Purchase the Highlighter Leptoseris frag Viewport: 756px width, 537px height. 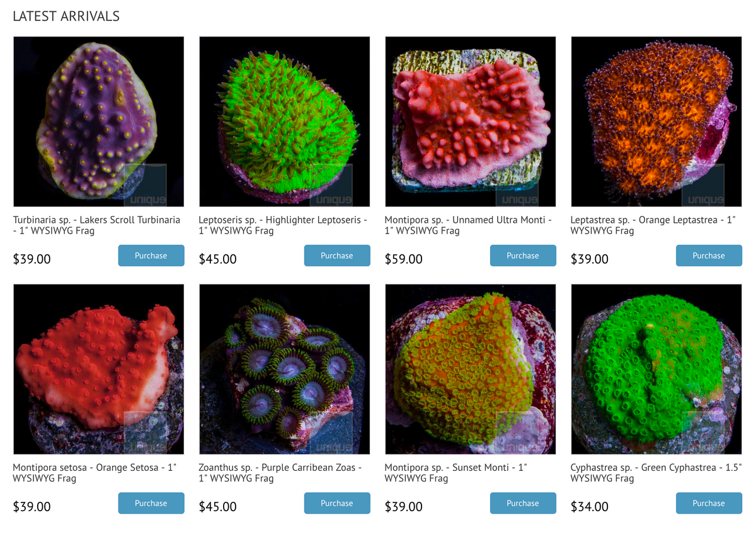pyautogui.click(x=337, y=256)
